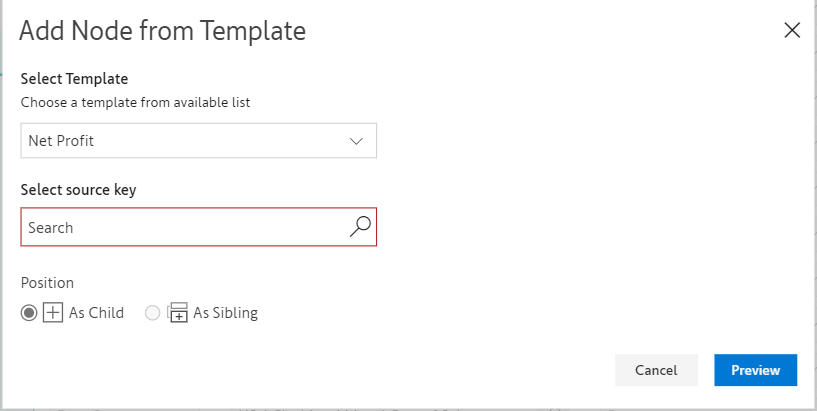The width and height of the screenshot is (817, 411).
Task: Click the 'Position' section label
Action: point(47,283)
